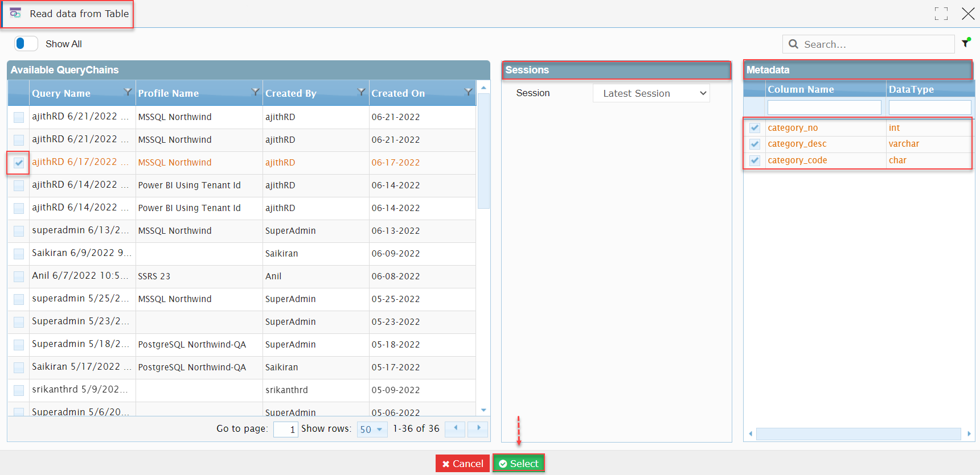Uncheck the category_desc column checkbox

755,144
